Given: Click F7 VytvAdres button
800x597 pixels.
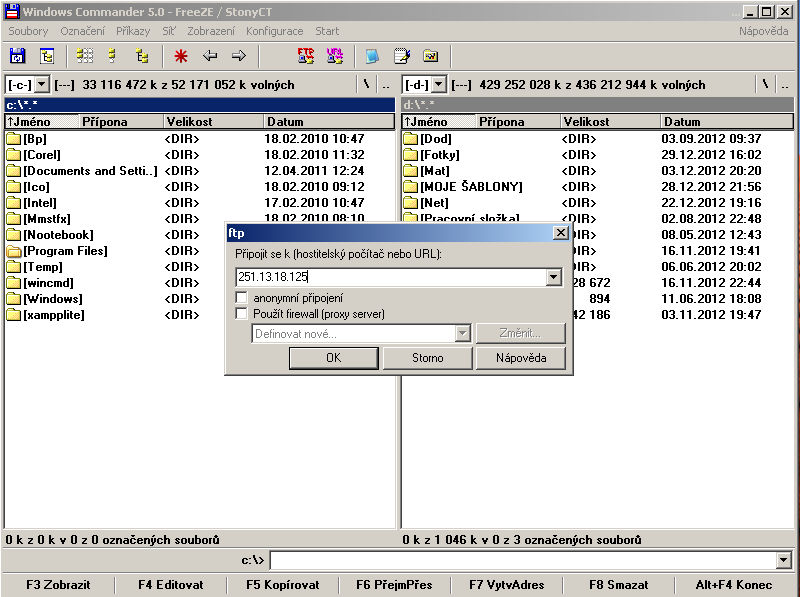Looking at the screenshot, I should tap(507, 585).
